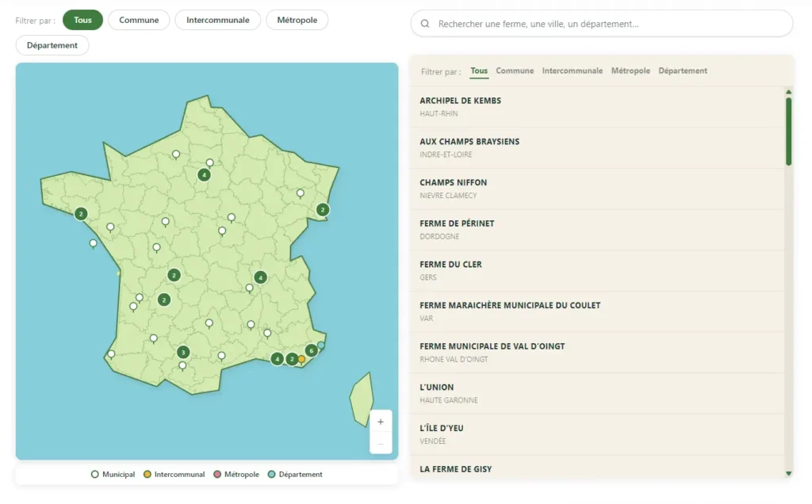Click the northernmost white map pin
Screen dimensions: 812x504
coord(176,155)
